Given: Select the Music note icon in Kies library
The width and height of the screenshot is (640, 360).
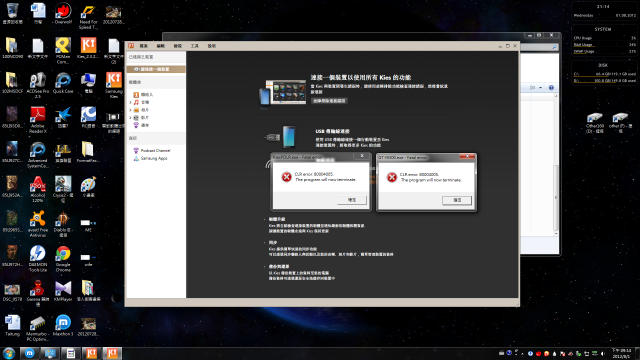Looking at the screenshot, I should 136,102.
